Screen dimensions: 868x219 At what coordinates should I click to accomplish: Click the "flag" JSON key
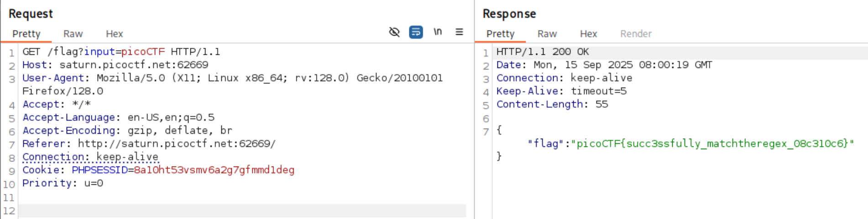(x=545, y=144)
